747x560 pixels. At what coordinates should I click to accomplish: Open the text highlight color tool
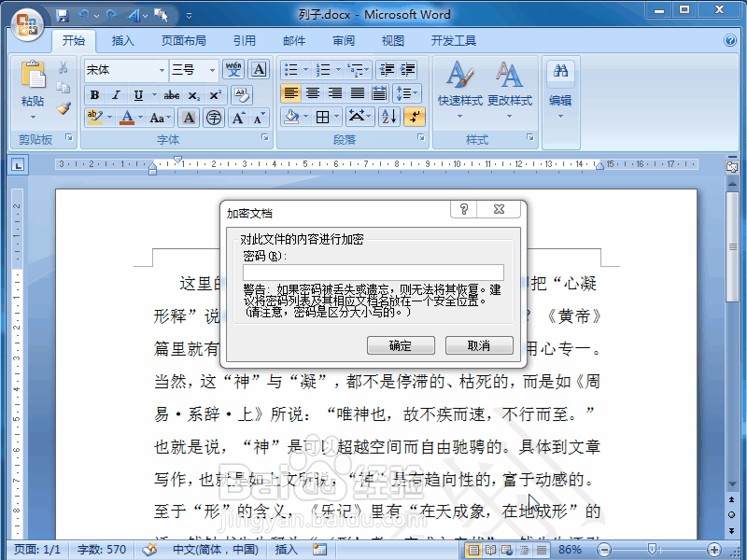92,116
